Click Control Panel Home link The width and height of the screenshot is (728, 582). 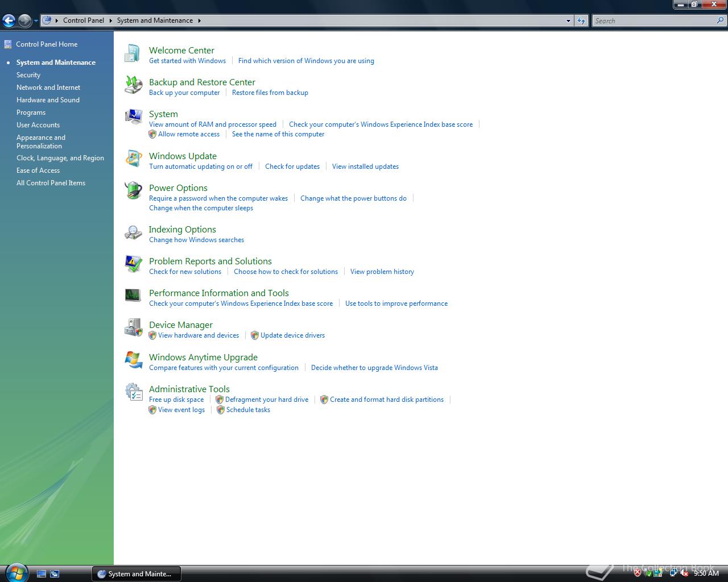[x=47, y=44]
